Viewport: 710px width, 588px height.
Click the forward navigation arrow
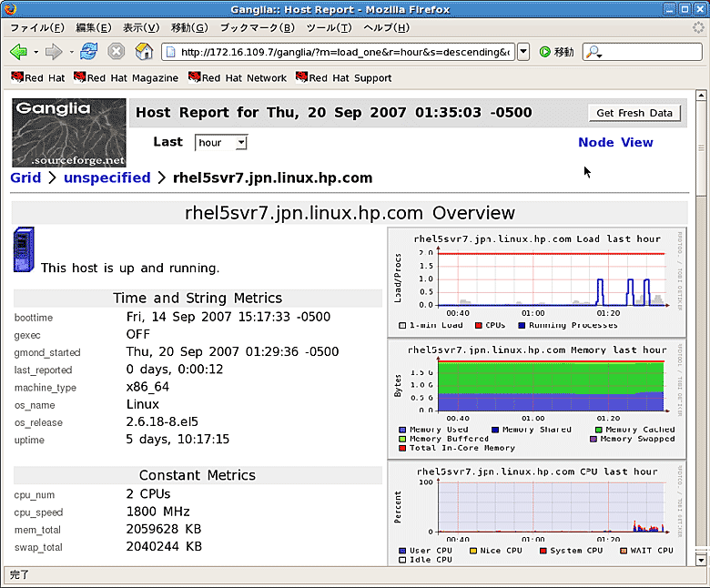click(x=54, y=52)
